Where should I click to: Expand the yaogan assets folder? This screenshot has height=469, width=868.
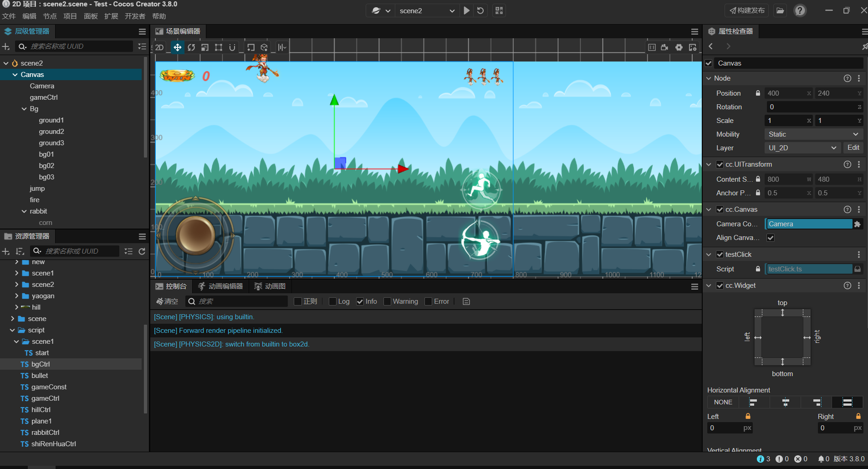(x=16, y=296)
